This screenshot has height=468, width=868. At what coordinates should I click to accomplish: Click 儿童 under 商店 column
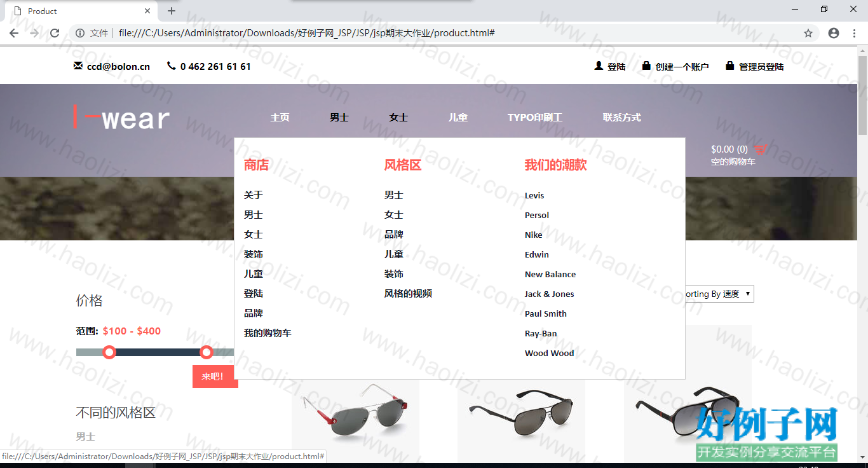[254, 274]
